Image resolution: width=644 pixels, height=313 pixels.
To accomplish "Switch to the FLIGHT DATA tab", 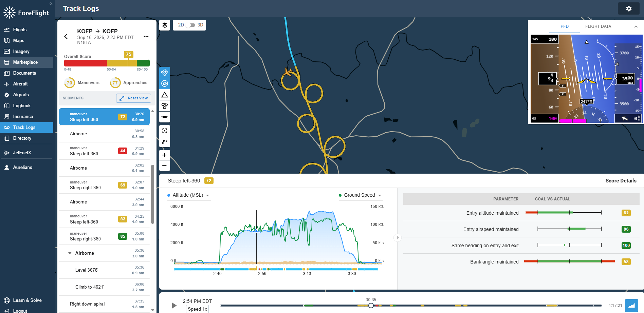I will coord(598,26).
